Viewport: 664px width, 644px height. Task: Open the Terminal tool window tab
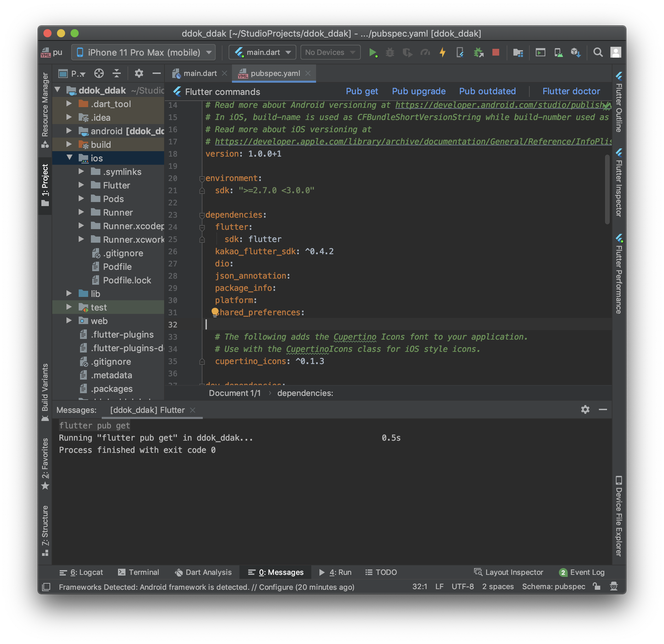click(138, 572)
